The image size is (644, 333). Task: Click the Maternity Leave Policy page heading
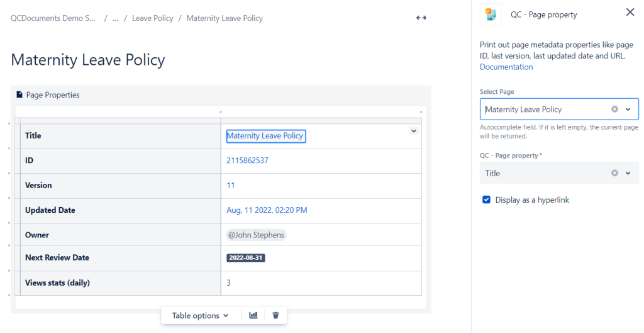(x=88, y=60)
